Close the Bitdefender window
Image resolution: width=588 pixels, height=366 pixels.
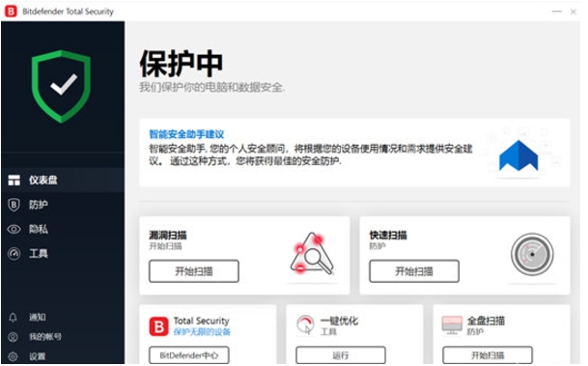click(x=574, y=12)
